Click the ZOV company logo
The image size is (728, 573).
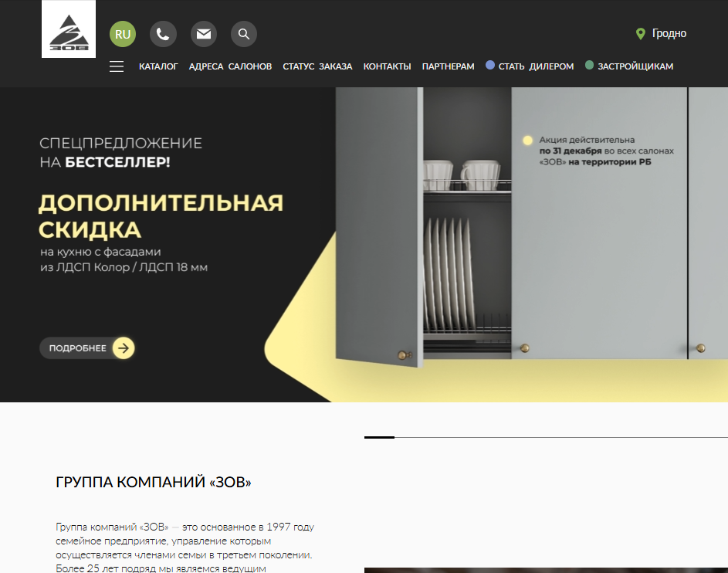click(68, 34)
